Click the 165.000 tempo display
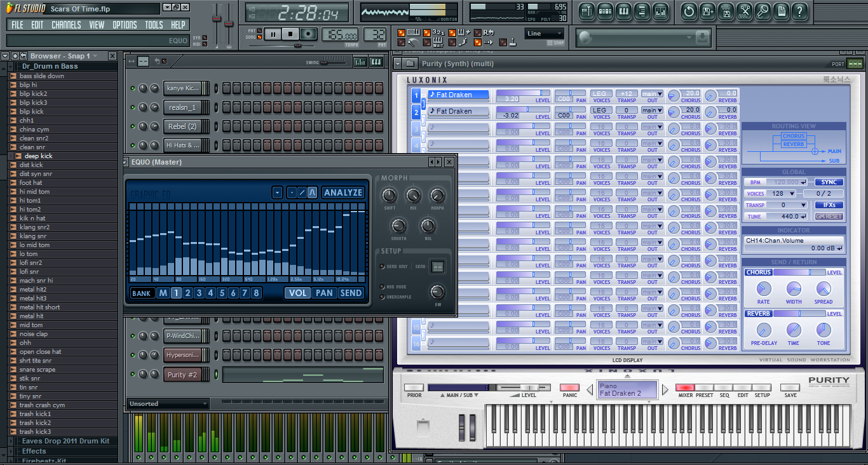Screen dimensions: 868x465 tap(341, 34)
